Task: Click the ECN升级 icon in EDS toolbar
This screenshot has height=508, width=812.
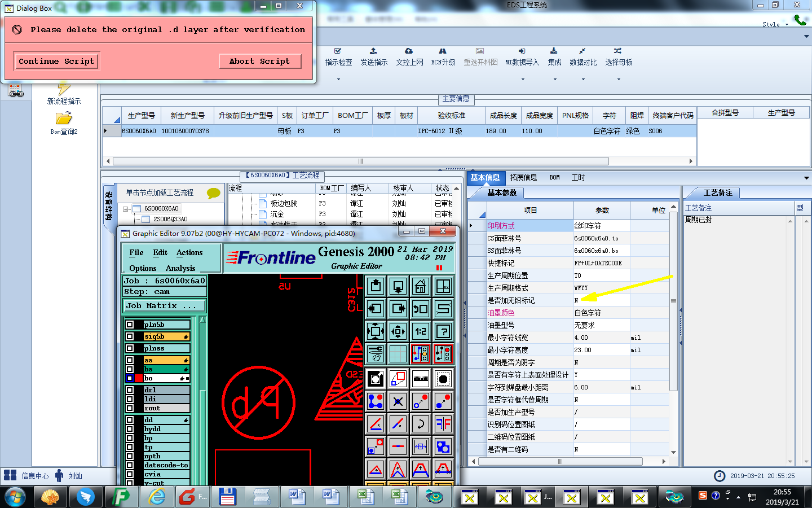Action: [443, 51]
